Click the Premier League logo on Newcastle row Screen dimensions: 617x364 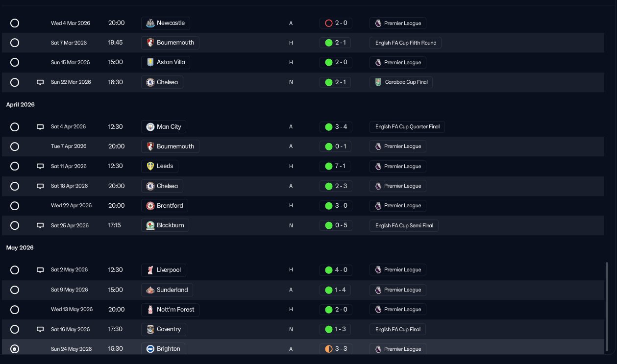pyautogui.click(x=378, y=23)
